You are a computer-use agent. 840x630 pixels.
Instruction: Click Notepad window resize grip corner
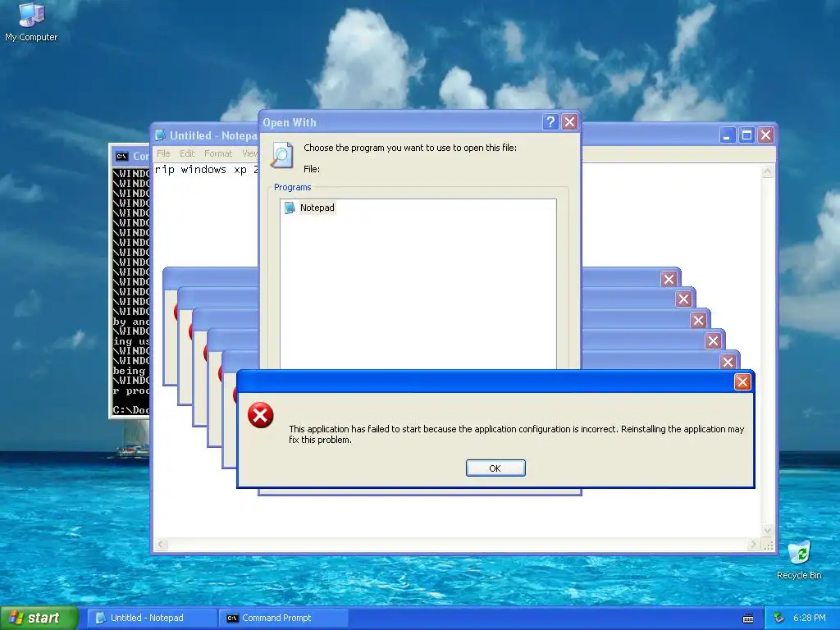(768, 545)
